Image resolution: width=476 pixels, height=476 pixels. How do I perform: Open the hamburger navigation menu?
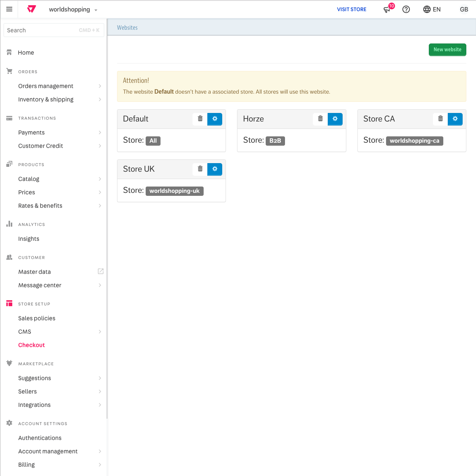coord(9,9)
